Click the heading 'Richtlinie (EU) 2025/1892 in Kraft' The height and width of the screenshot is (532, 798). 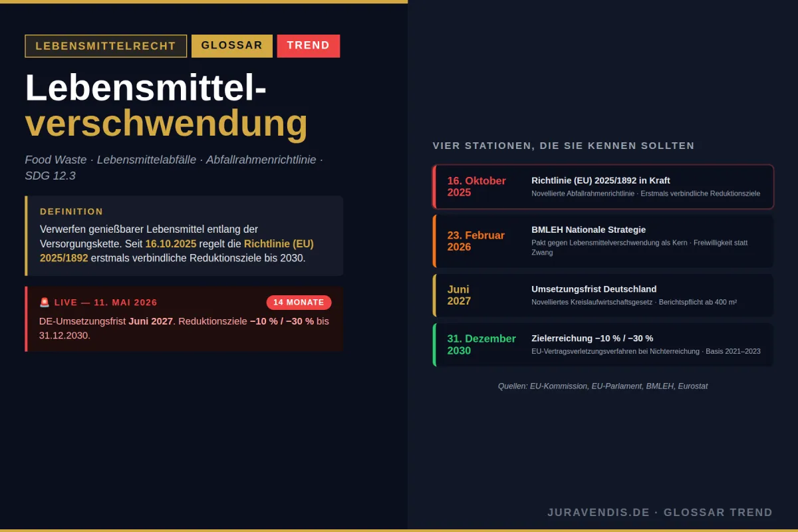point(600,181)
